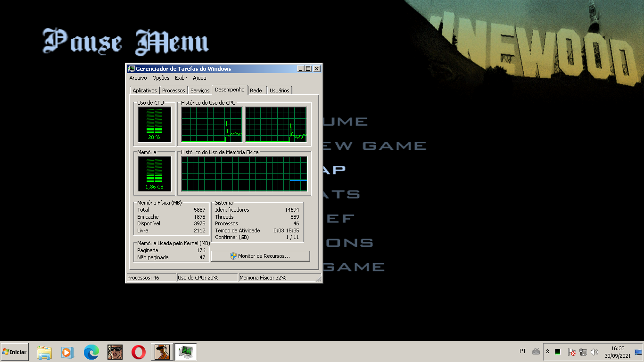Click status bar Processos: 46
Image resolution: width=644 pixels, height=362 pixels.
tap(151, 278)
